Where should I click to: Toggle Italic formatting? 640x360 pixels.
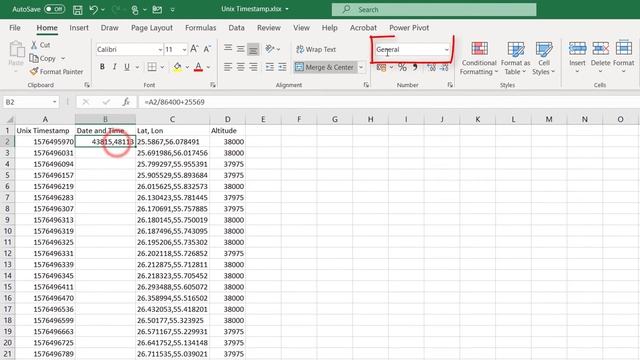point(115,67)
